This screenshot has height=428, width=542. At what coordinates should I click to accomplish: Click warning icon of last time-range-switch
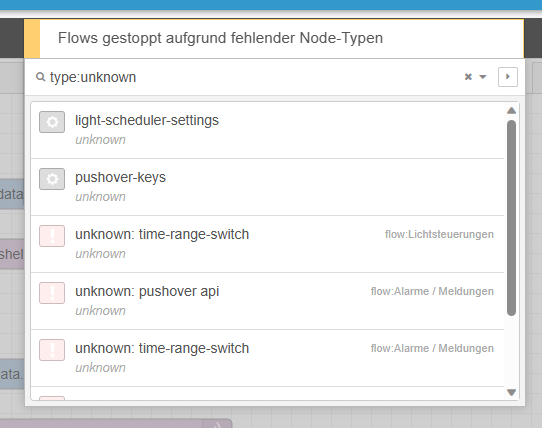pos(52,350)
